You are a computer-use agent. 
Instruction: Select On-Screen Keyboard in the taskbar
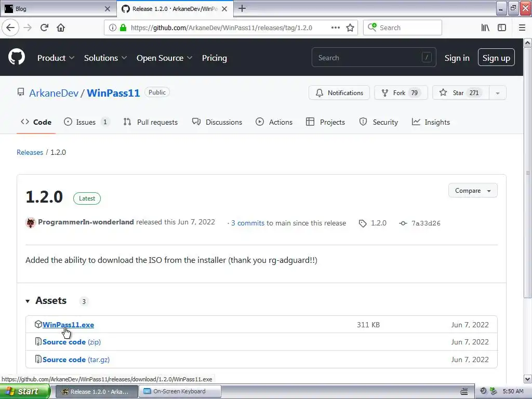(180, 391)
